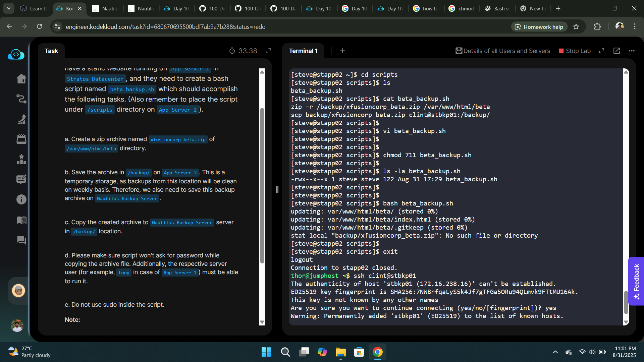644x362 pixels.
Task: Click the Task panel scroll down arrow
Action: 262,322
